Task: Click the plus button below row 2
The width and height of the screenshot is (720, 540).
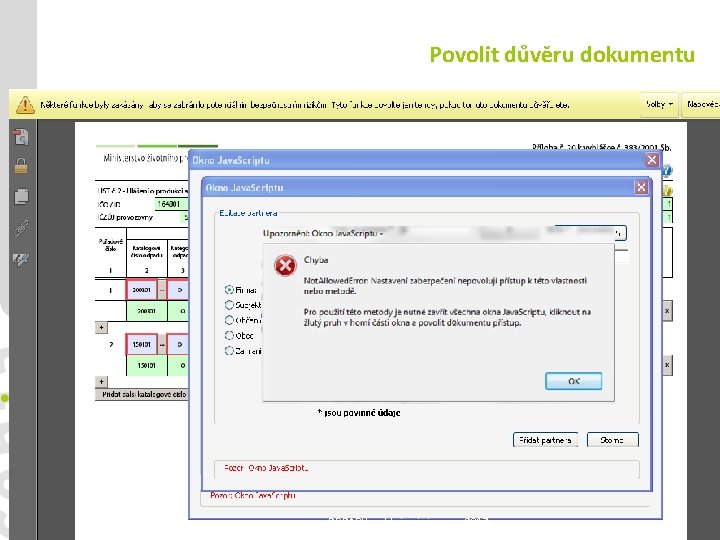Action: [101, 382]
